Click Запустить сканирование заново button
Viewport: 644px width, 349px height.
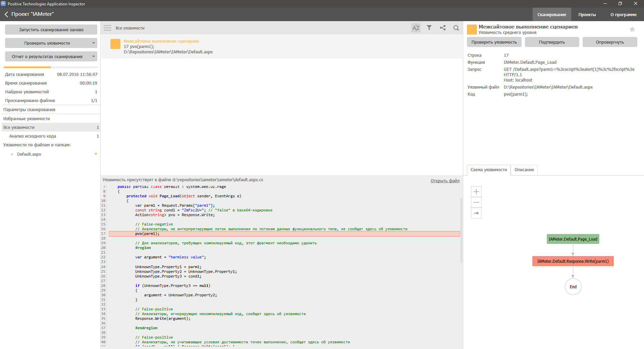click(x=51, y=30)
